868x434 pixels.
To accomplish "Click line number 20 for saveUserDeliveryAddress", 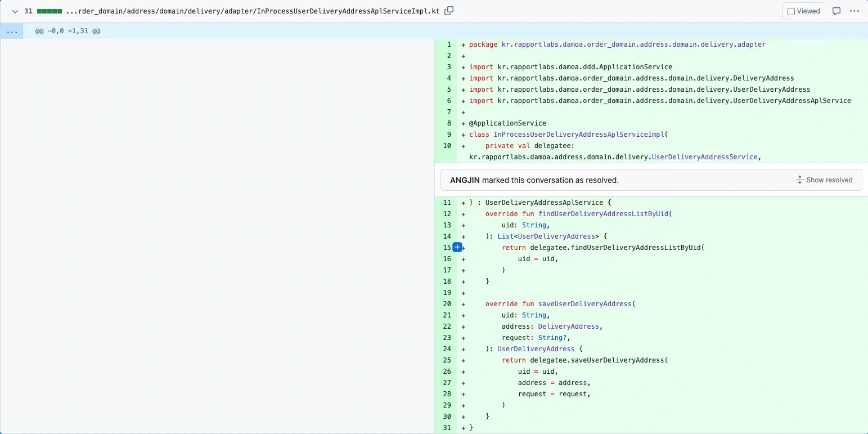I will click(447, 304).
